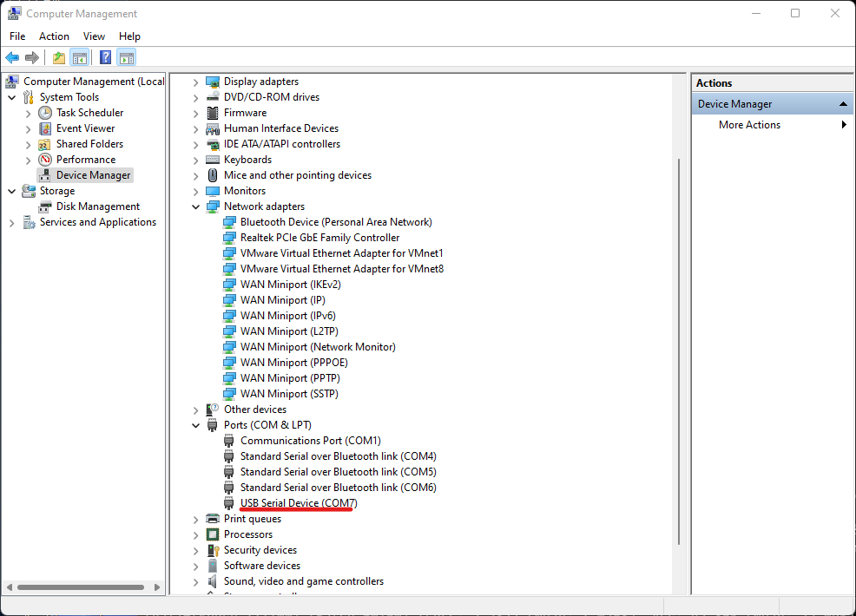Viewport: 856px width, 616px height.
Task: Select Communications Port (COM1)
Action: point(311,441)
